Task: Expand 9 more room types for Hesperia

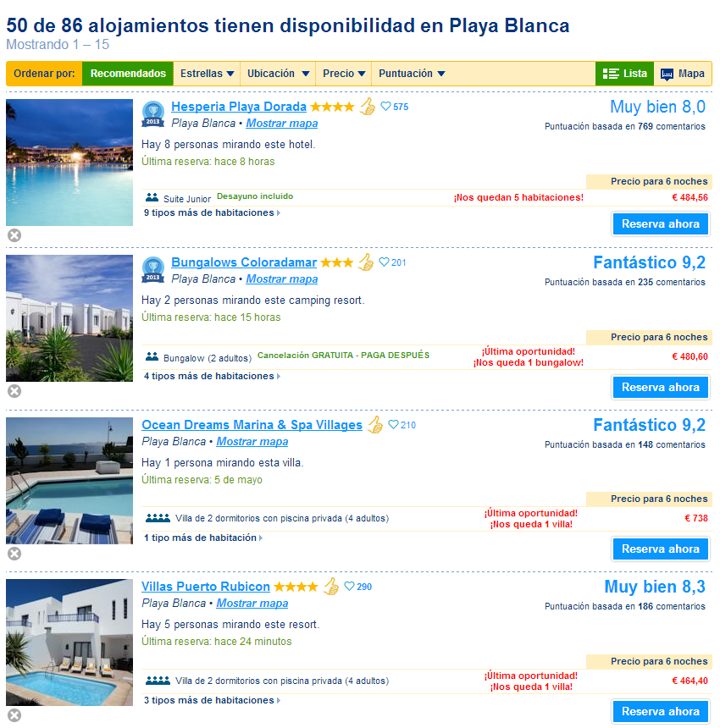Action: point(211,213)
